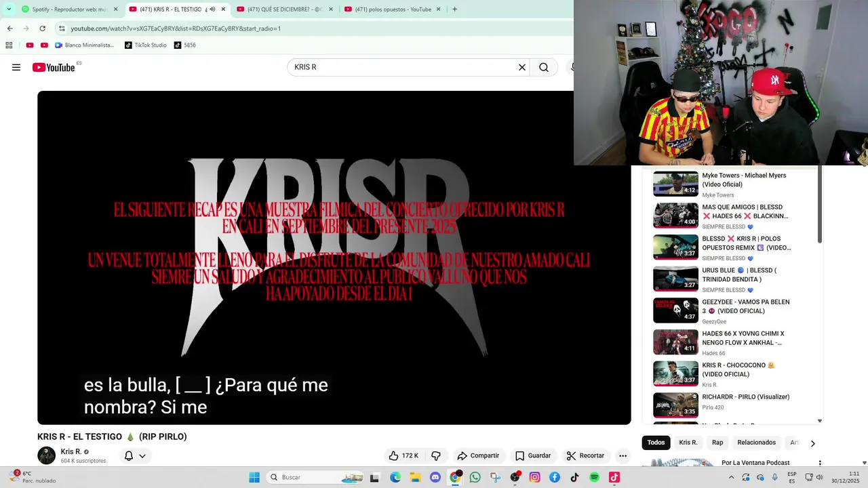This screenshot has width=868, height=488.
Task: Open Instagram from the taskbar
Action: 535,477
